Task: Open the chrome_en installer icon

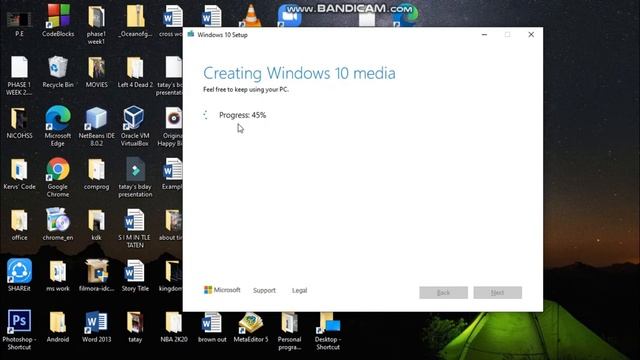Action: [x=58, y=225]
